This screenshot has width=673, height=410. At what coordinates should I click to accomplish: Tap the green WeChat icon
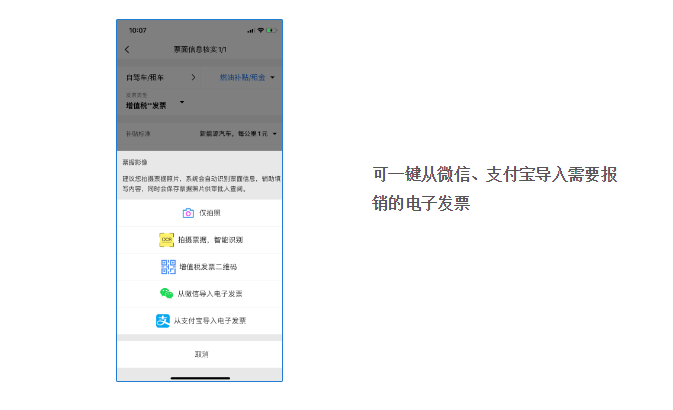pyautogui.click(x=167, y=294)
